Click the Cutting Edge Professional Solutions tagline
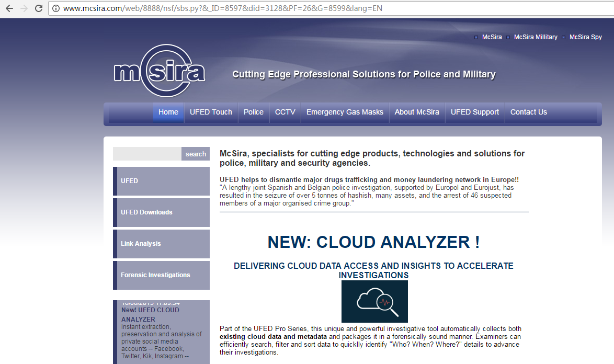 364,74
